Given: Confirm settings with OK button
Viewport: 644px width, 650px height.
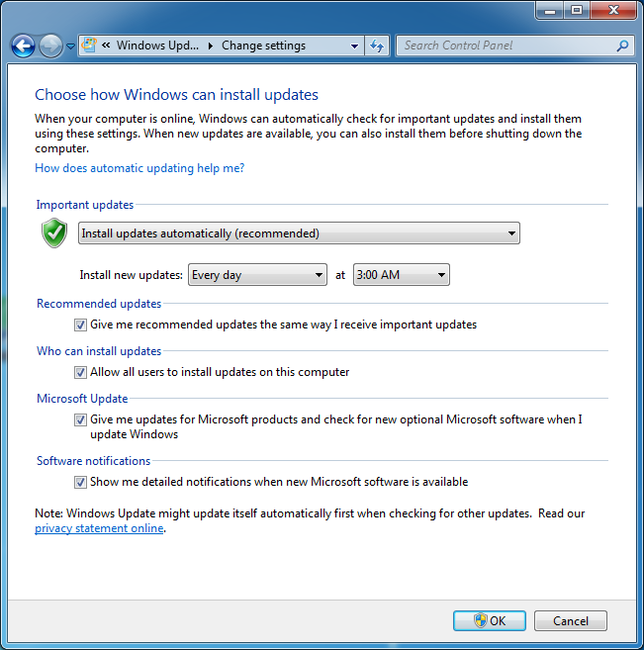Looking at the screenshot, I should (490, 620).
